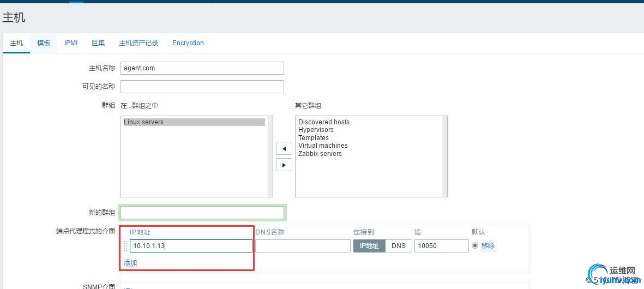644x289 pixels.
Task: Select Templates in other groups list
Action: click(x=314, y=138)
